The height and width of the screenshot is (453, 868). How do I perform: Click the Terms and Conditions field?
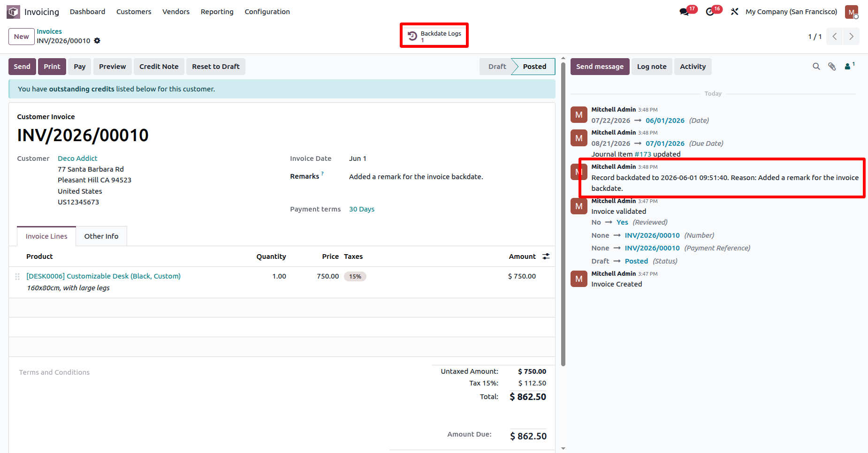(54, 372)
